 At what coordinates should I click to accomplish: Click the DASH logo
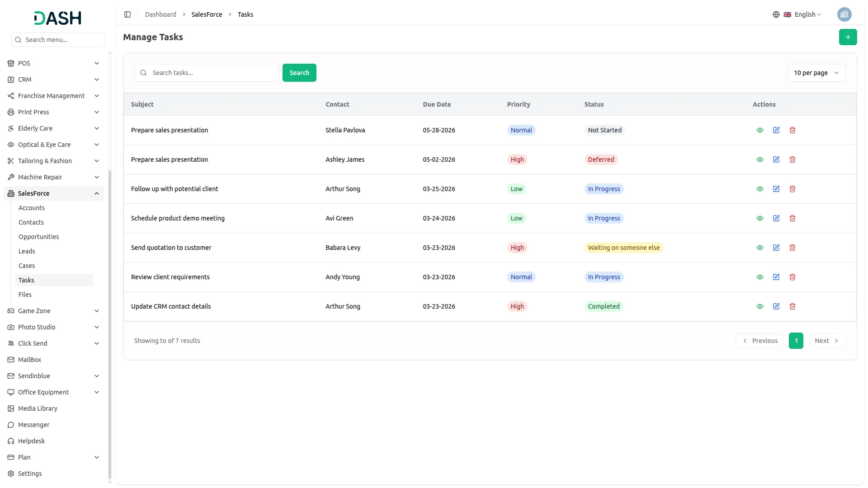pos(58,18)
